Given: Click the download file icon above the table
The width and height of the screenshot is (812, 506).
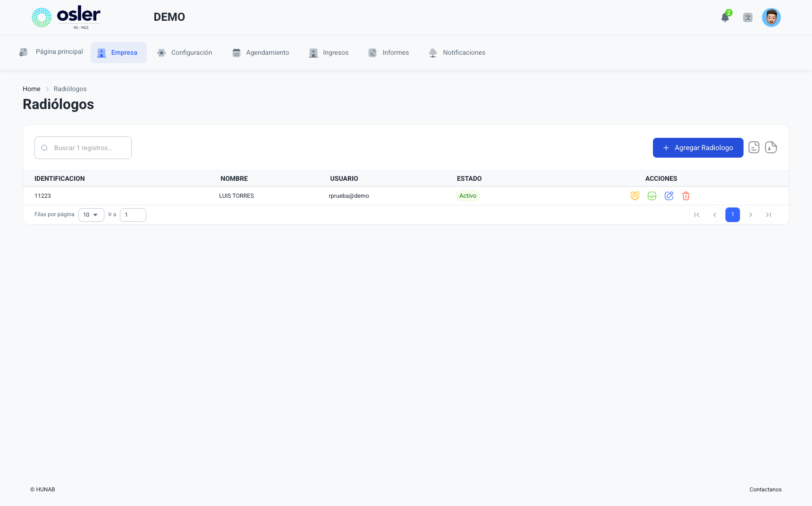Looking at the screenshot, I should [x=771, y=147].
